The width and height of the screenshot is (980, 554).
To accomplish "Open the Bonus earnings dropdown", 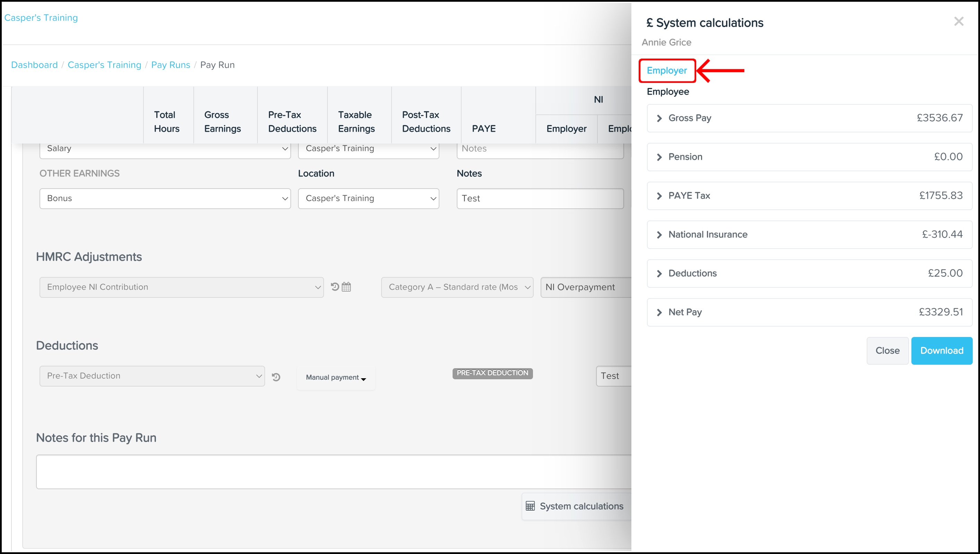I will [165, 198].
